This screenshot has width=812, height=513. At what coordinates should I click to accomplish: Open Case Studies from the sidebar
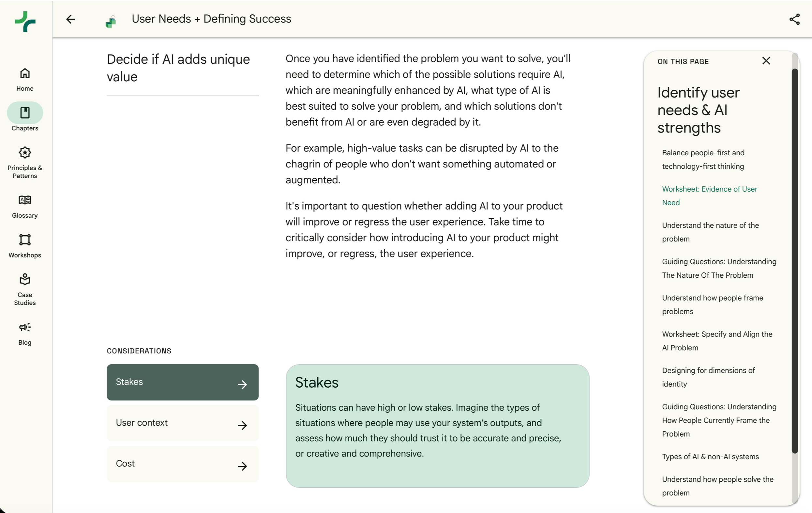click(x=25, y=289)
